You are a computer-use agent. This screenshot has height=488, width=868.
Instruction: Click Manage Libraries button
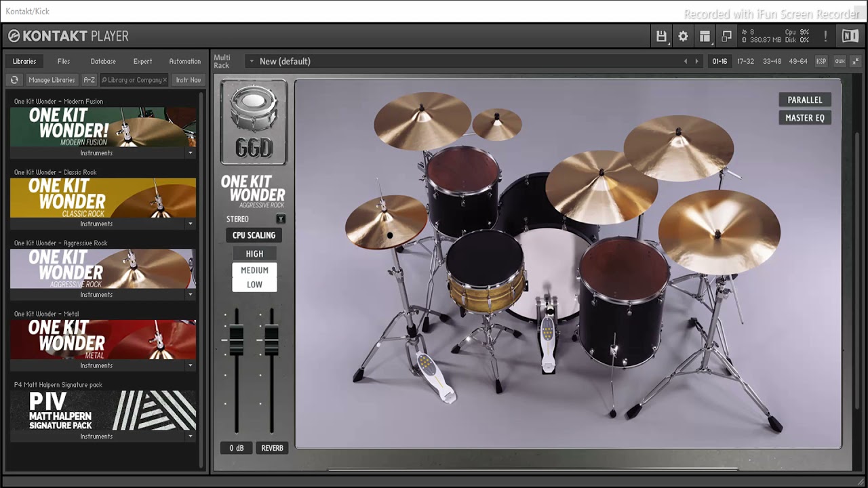pyautogui.click(x=52, y=80)
